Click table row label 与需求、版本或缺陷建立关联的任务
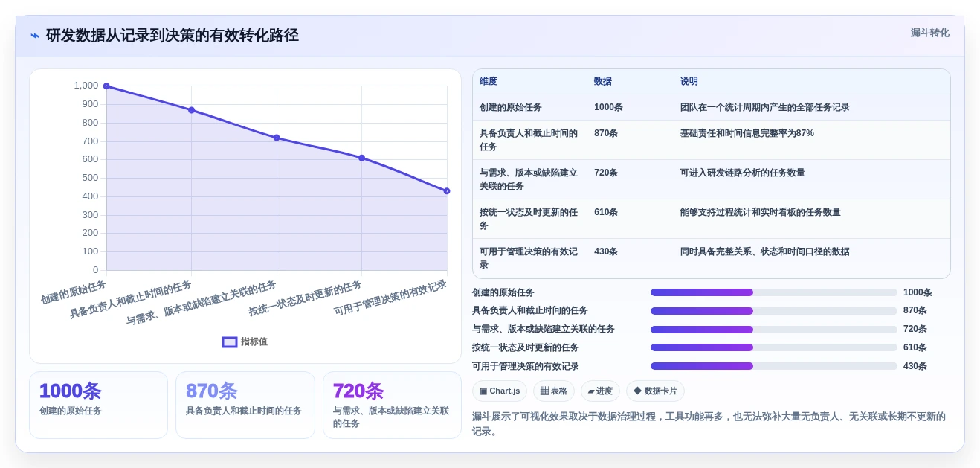Image resolution: width=980 pixels, height=468 pixels. [x=529, y=179]
